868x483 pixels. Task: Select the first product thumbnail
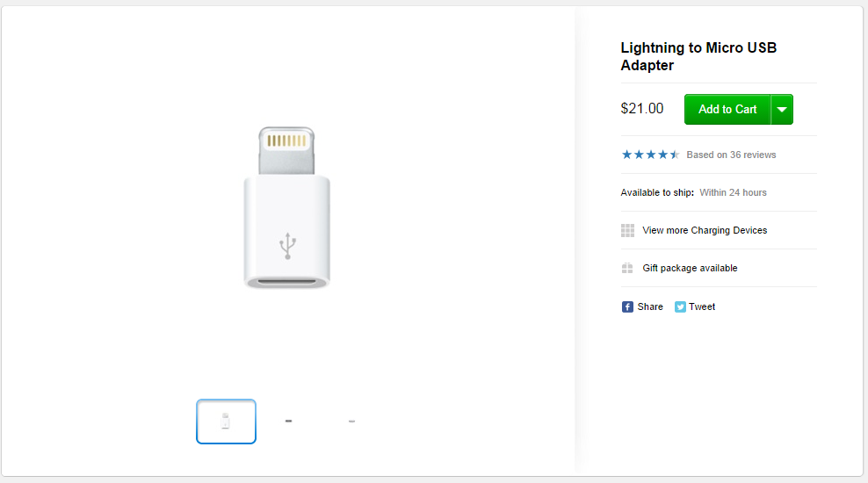click(x=226, y=422)
